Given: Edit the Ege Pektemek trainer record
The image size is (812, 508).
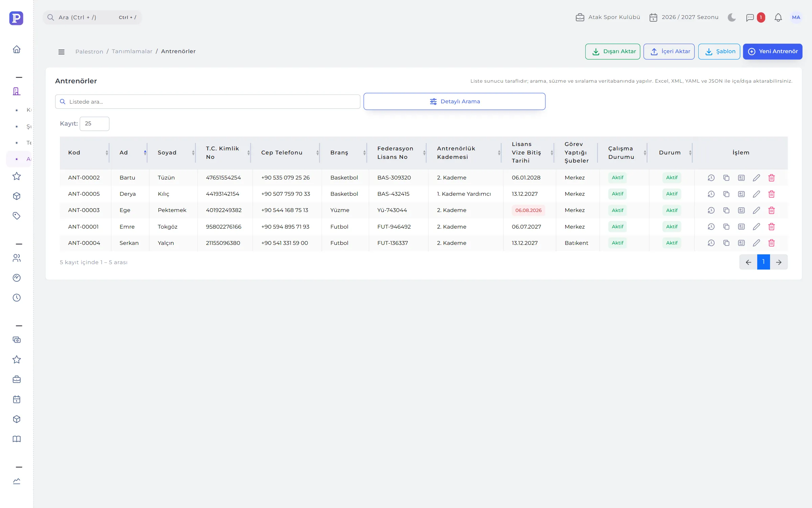Looking at the screenshot, I should click(757, 210).
